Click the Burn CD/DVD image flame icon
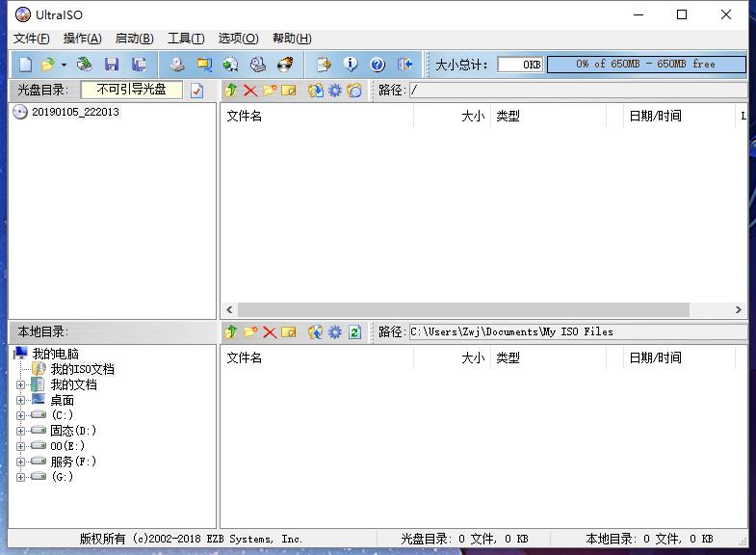756x555 pixels. pos(285,65)
